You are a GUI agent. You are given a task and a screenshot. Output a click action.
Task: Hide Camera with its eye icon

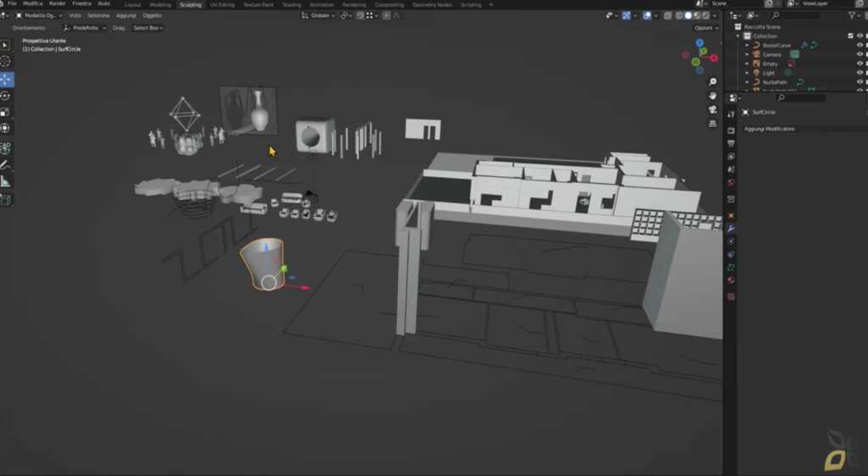point(860,54)
